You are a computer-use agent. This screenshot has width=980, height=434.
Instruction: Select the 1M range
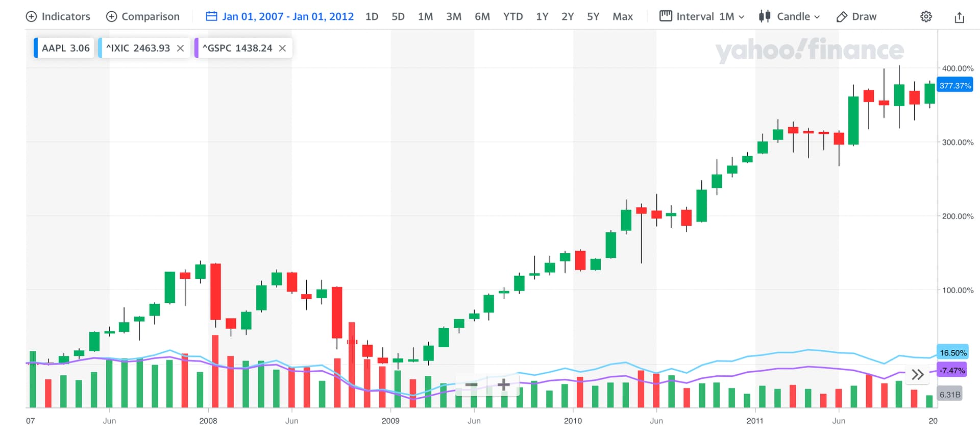425,16
